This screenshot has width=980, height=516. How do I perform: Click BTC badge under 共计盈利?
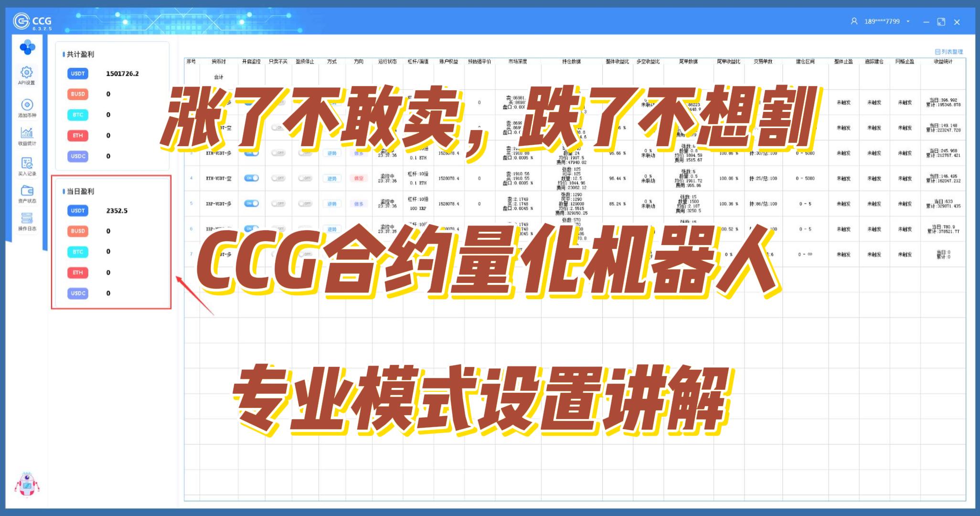click(78, 115)
